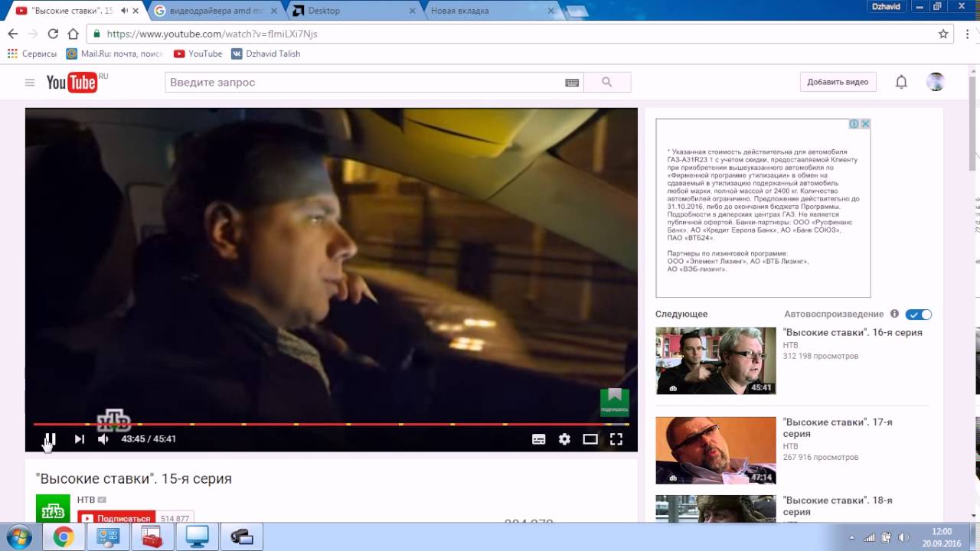The image size is (980, 551).
Task: Click the Подписаться subscribe button
Action: 116,518
